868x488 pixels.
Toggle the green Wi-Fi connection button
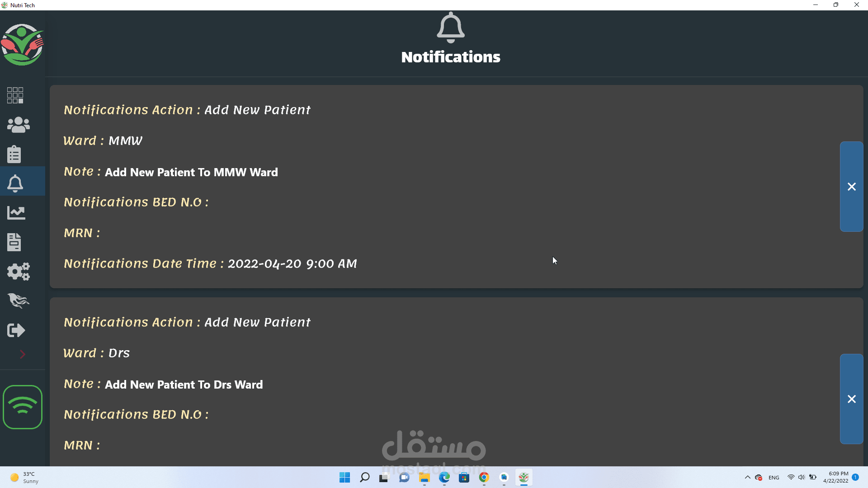click(x=23, y=407)
